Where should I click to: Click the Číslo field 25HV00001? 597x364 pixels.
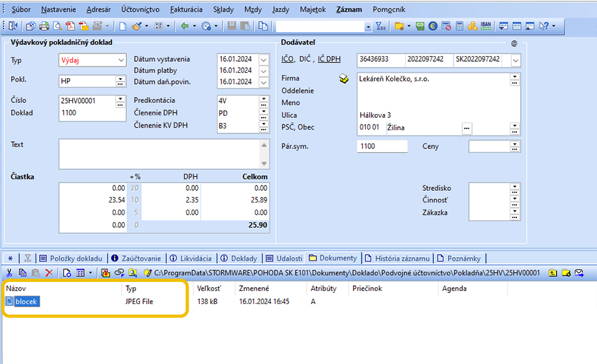click(87, 101)
